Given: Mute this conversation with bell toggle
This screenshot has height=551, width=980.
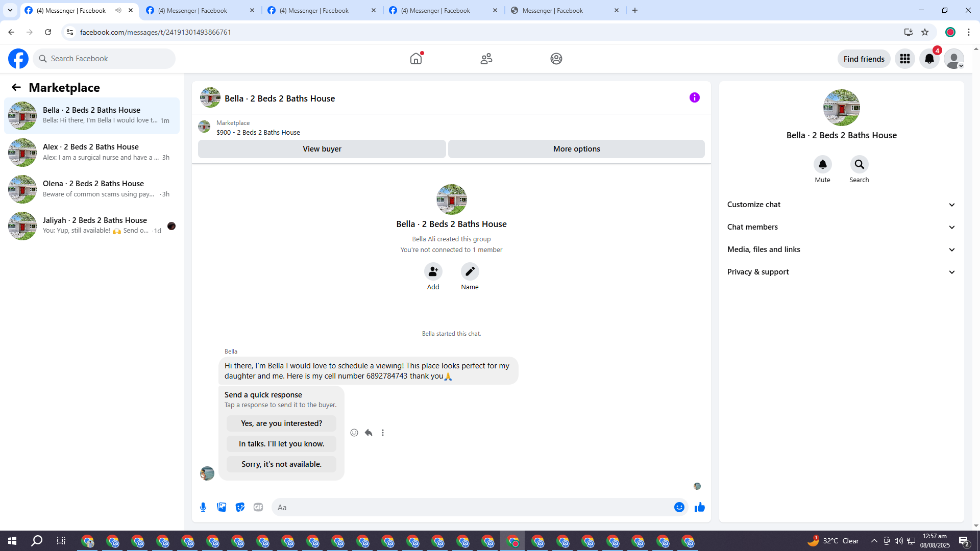Looking at the screenshot, I should (x=822, y=164).
